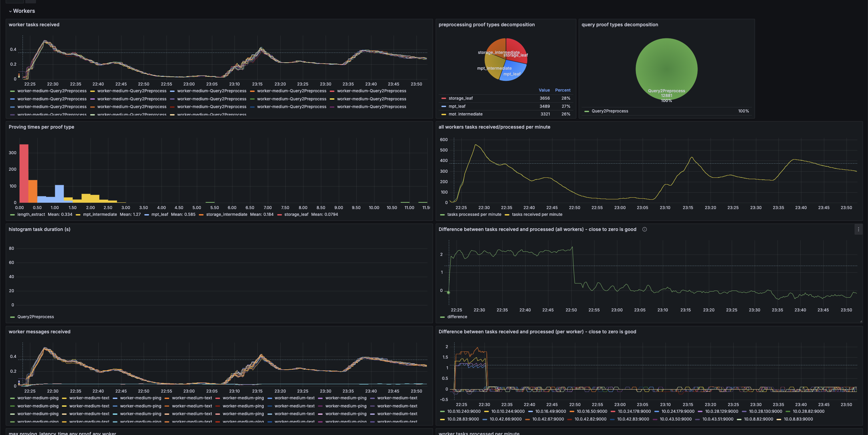
Task: Toggle 'tasks processed per minute' legend series
Action: (474, 214)
